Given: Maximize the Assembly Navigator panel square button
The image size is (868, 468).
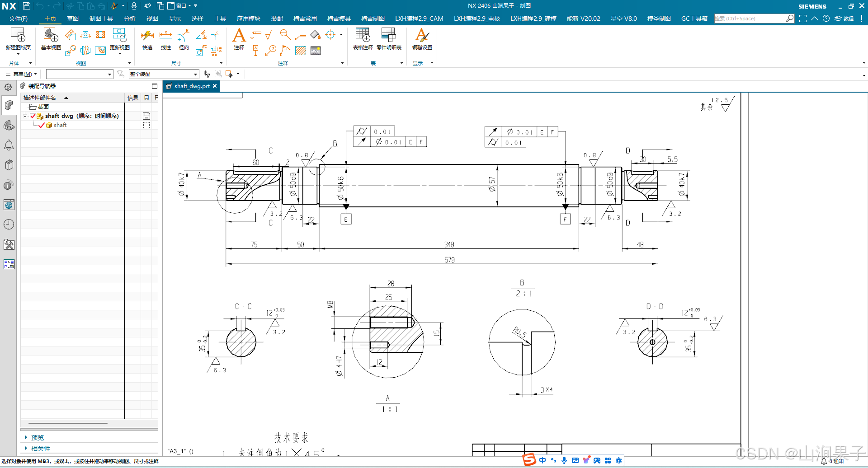Looking at the screenshot, I should pos(155,86).
